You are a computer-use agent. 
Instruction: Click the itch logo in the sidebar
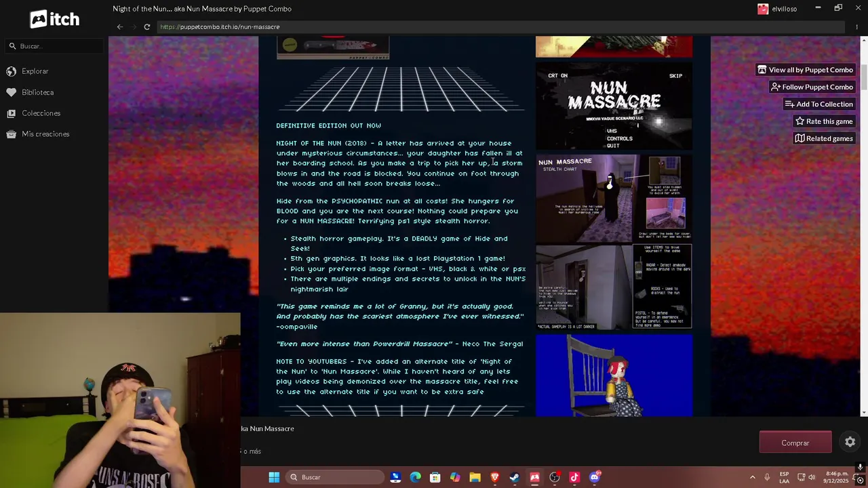tap(54, 19)
